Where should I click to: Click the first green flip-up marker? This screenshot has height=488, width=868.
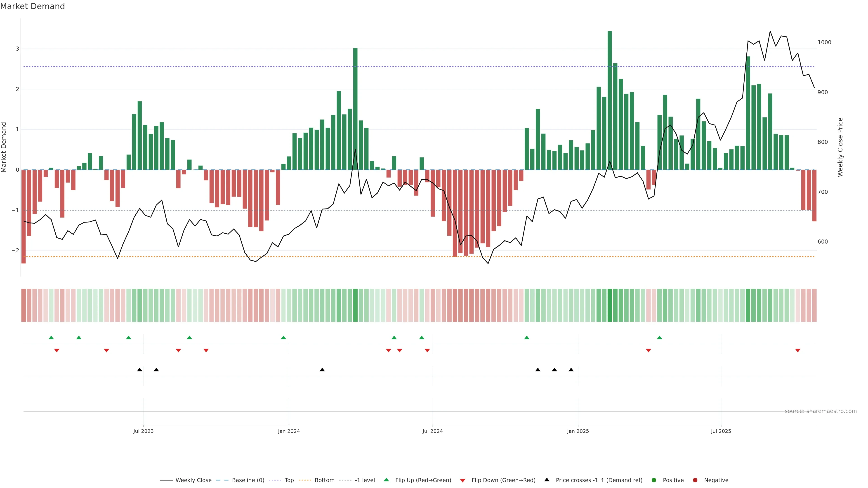click(51, 338)
